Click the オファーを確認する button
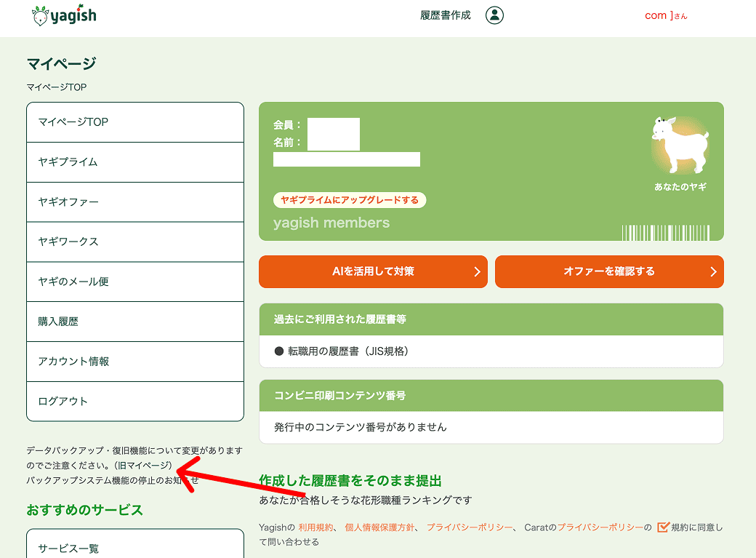756x558 pixels. pyautogui.click(x=609, y=272)
